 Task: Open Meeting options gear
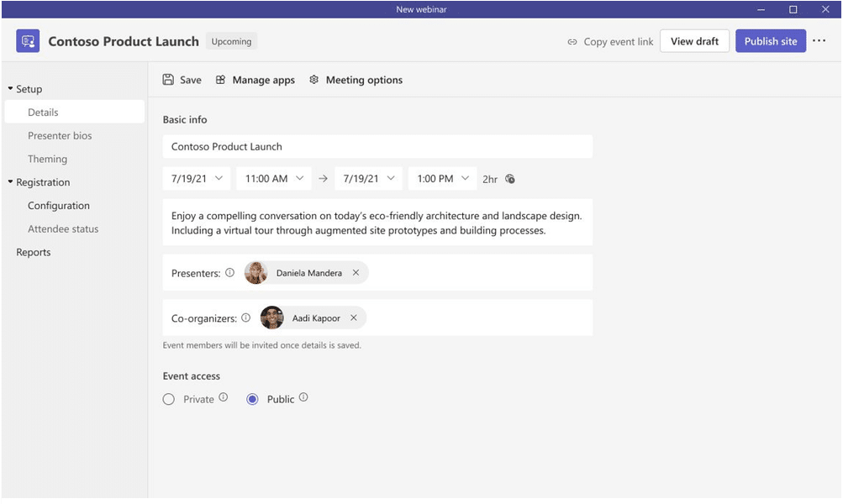click(x=314, y=80)
